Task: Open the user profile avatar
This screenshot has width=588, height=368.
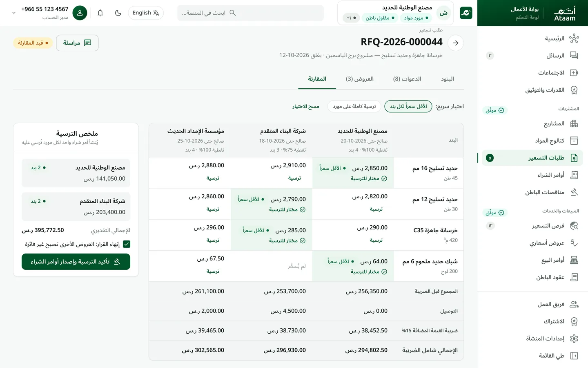Action: pos(80,13)
